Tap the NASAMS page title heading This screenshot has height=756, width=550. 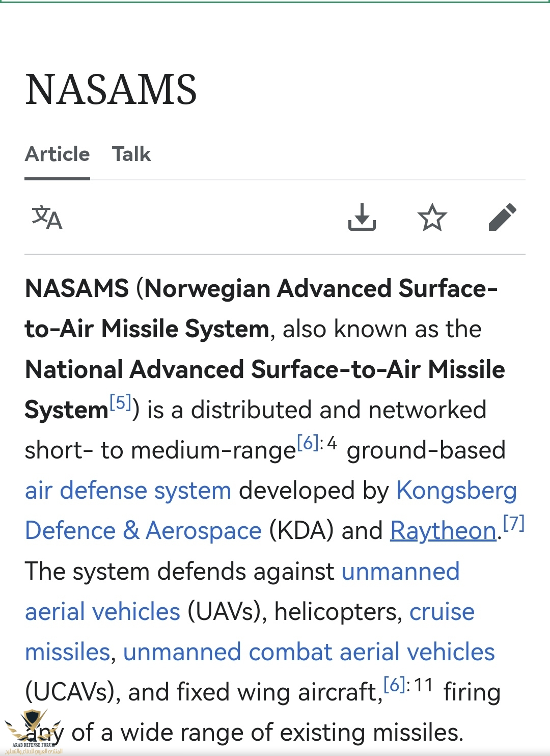(x=111, y=90)
